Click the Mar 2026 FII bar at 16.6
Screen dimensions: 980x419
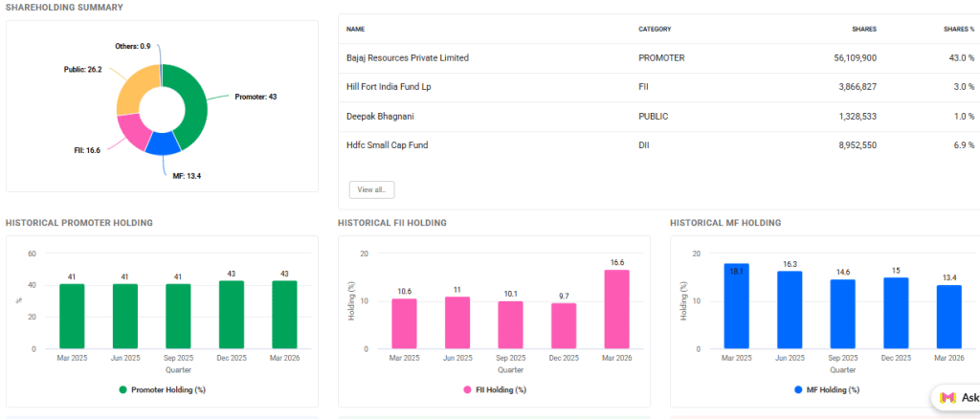616,310
